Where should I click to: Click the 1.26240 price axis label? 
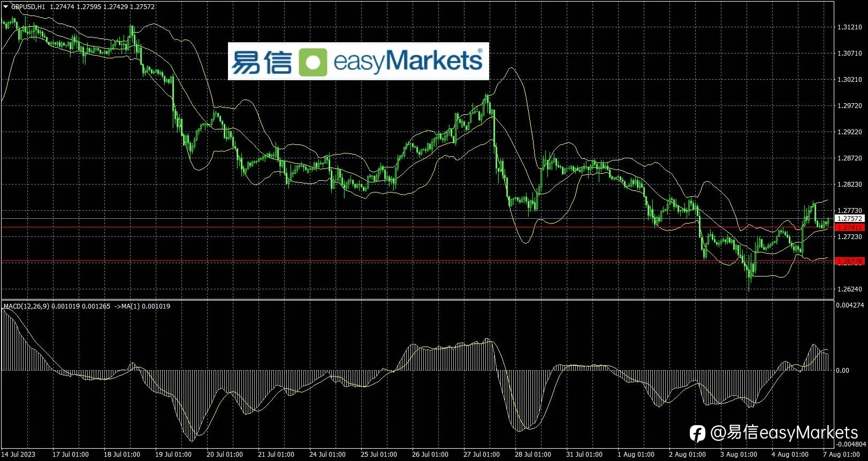coord(850,289)
